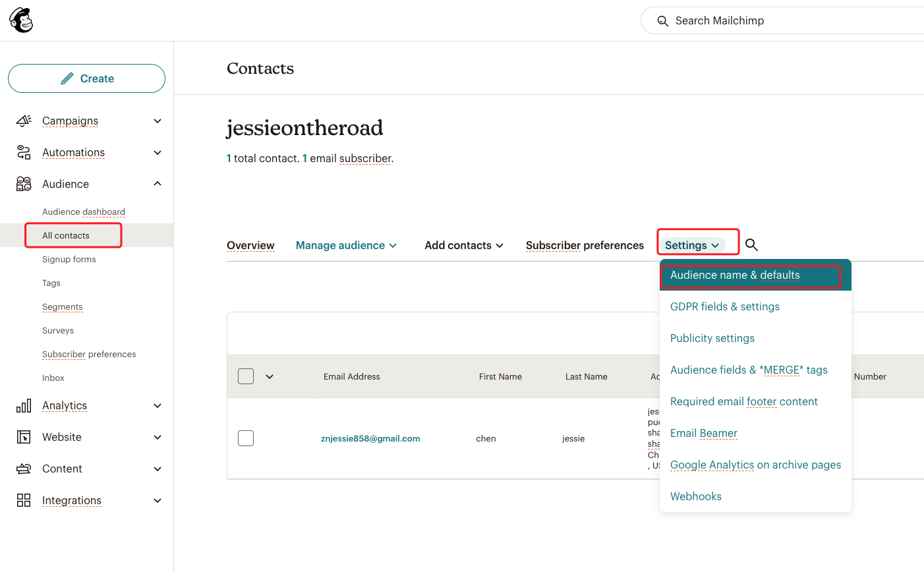
Task: Open Inbox in sidebar
Action: click(x=53, y=378)
